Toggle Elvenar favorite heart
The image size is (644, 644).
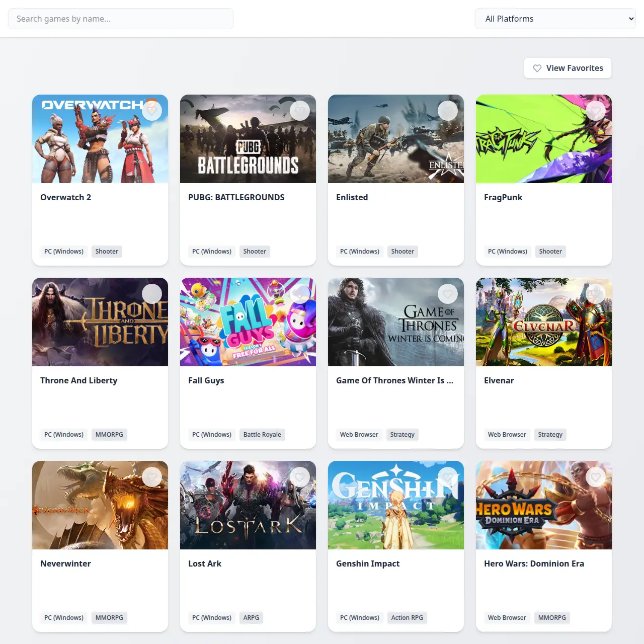click(595, 294)
